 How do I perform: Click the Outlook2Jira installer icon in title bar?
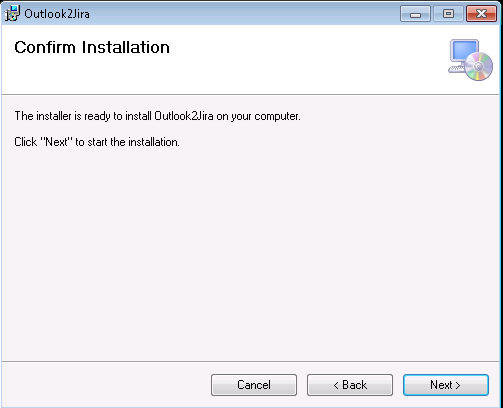coord(12,13)
